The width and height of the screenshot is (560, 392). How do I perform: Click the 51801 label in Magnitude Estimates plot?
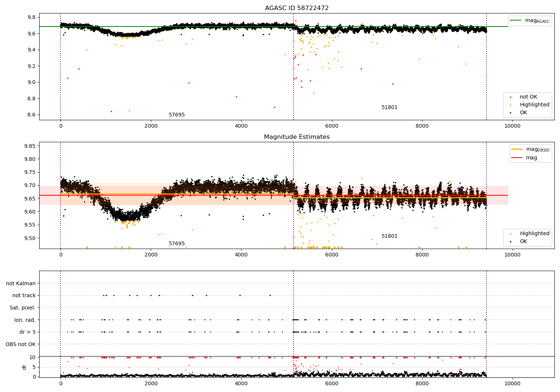tap(389, 236)
